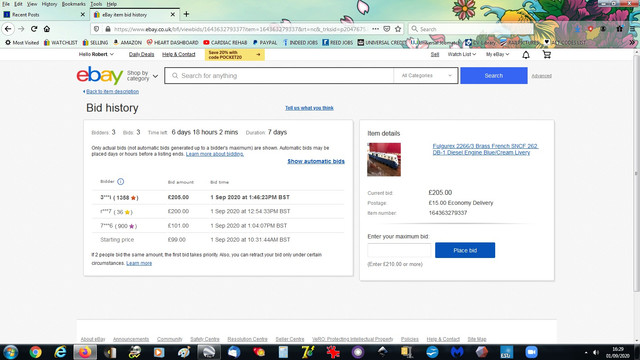Open Help menu in menu bar
640x360 pixels.
(112, 4)
